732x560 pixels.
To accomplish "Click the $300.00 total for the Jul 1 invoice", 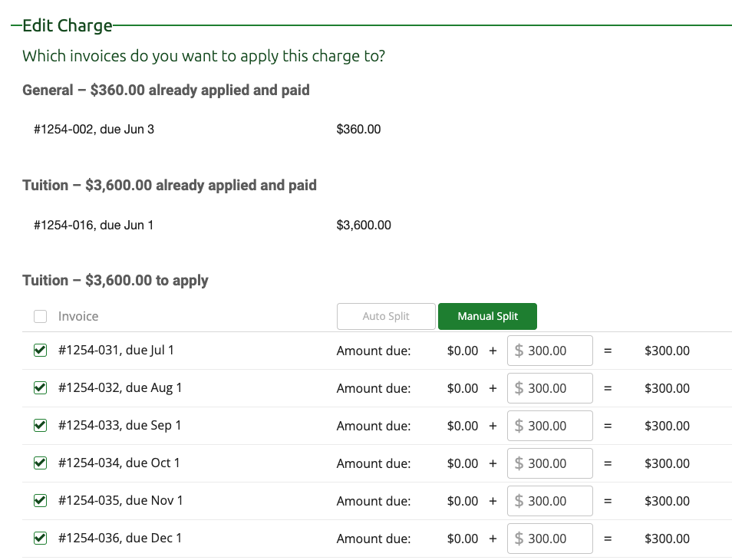I will coord(667,351).
